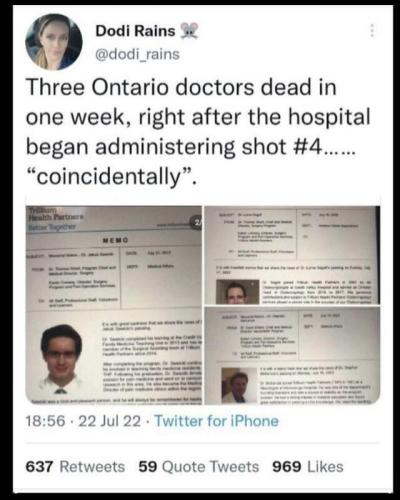The height and width of the screenshot is (500, 400).
Task: Click the Trillium Health Partners logo
Action: pos(55,219)
